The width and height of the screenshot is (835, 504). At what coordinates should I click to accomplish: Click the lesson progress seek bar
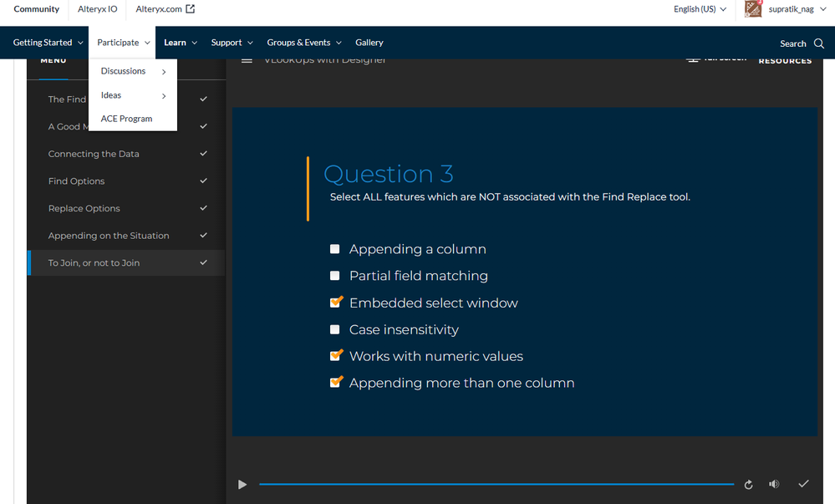point(496,484)
